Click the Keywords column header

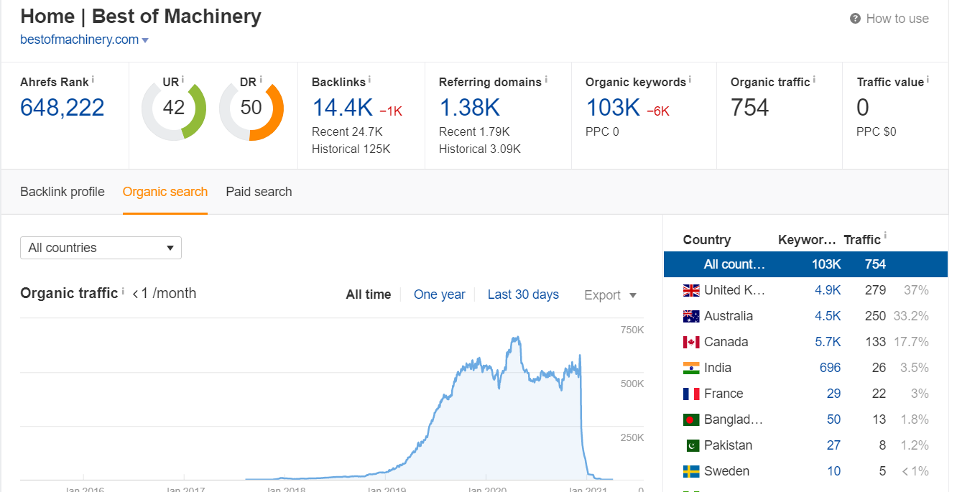(x=807, y=240)
